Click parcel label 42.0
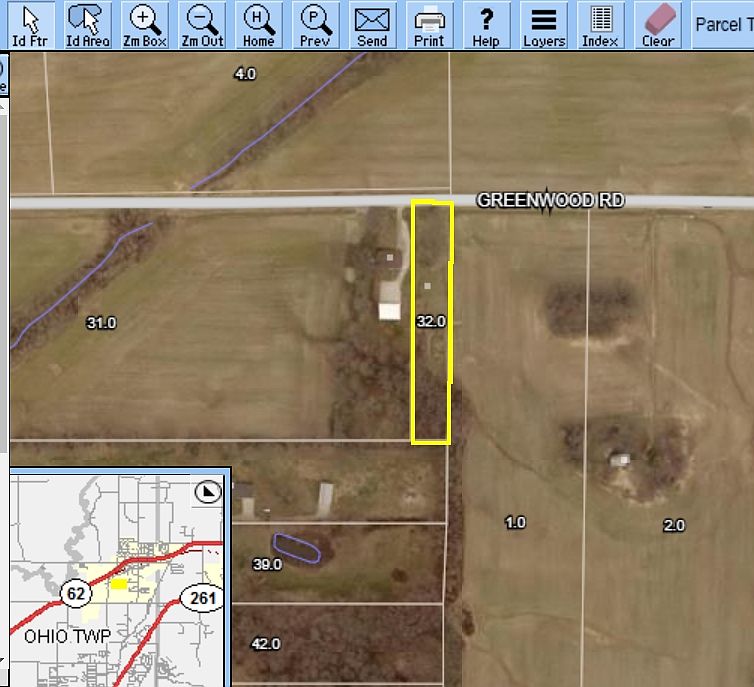The image size is (754, 687). click(x=266, y=643)
